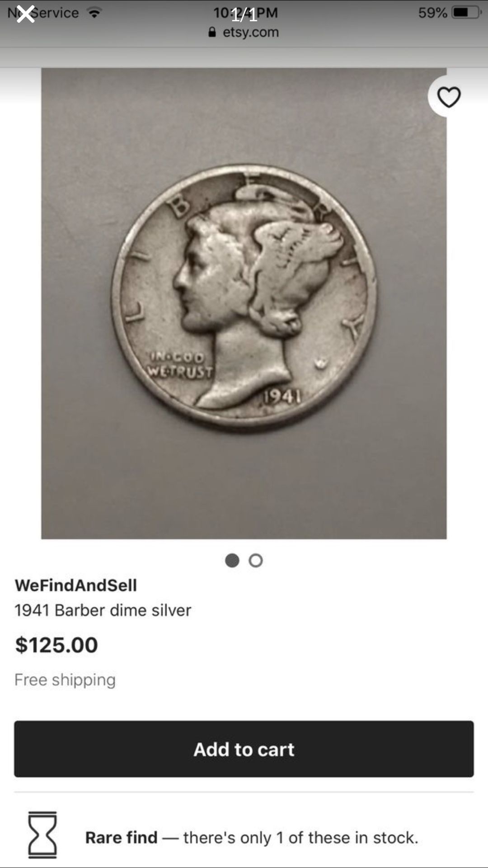Click the 1941 Barber dime silver title
The height and width of the screenshot is (868, 488).
click(103, 610)
